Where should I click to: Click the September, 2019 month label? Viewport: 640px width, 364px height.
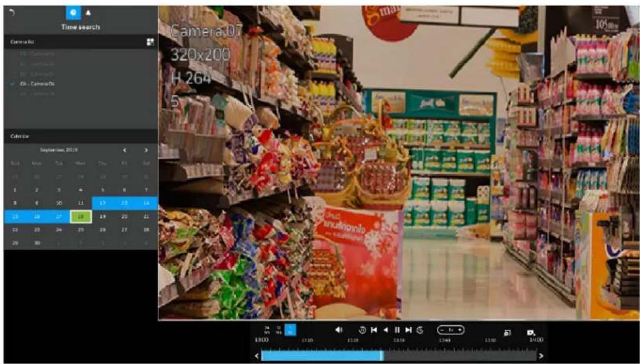[x=59, y=150]
